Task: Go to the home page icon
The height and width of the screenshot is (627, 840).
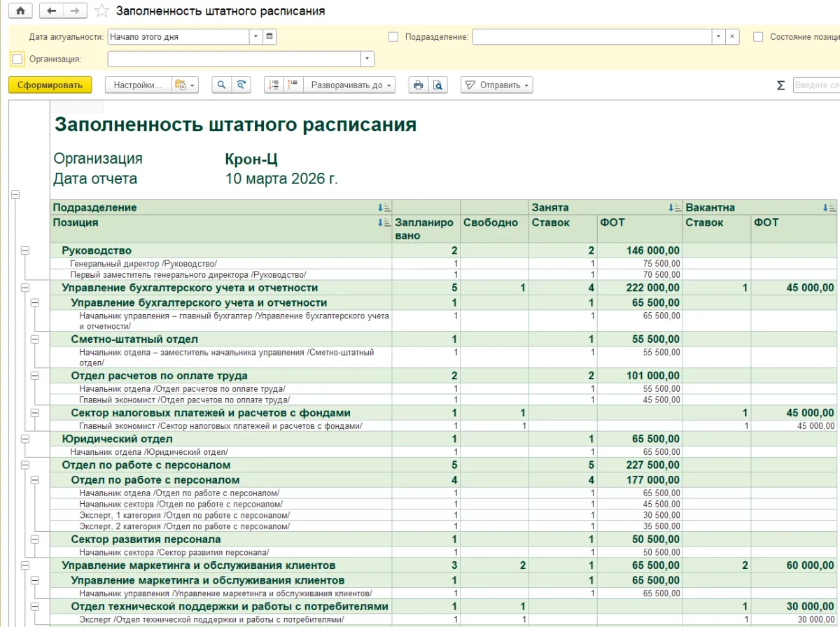Action: (x=20, y=11)
